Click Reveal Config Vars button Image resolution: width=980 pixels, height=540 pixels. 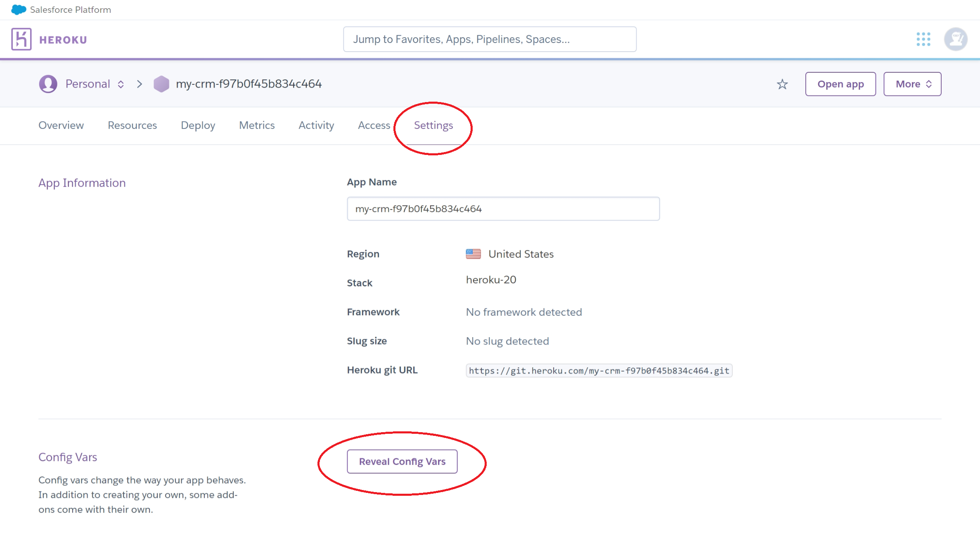coord(402,461)
